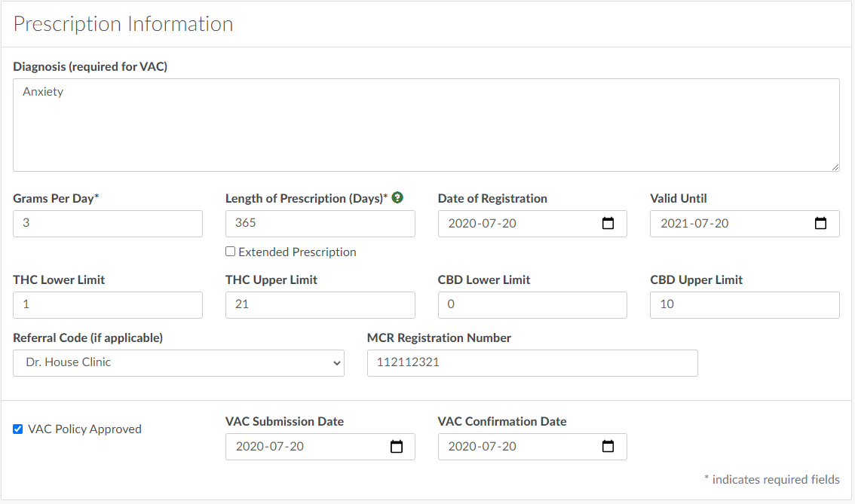Focus the CBD Lower Limit input
This screenshot has width=855, height=504.
point(532,305)
